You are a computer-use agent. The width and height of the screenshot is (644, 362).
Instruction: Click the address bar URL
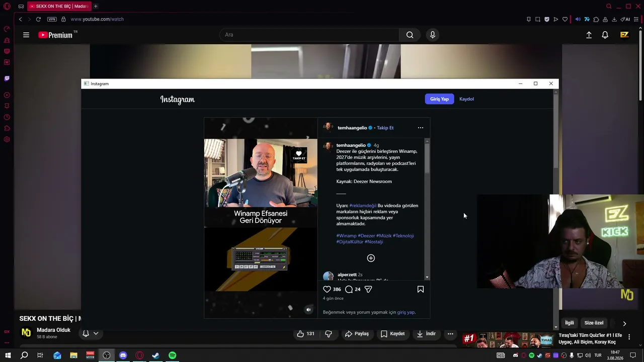(x=97, y=19)
